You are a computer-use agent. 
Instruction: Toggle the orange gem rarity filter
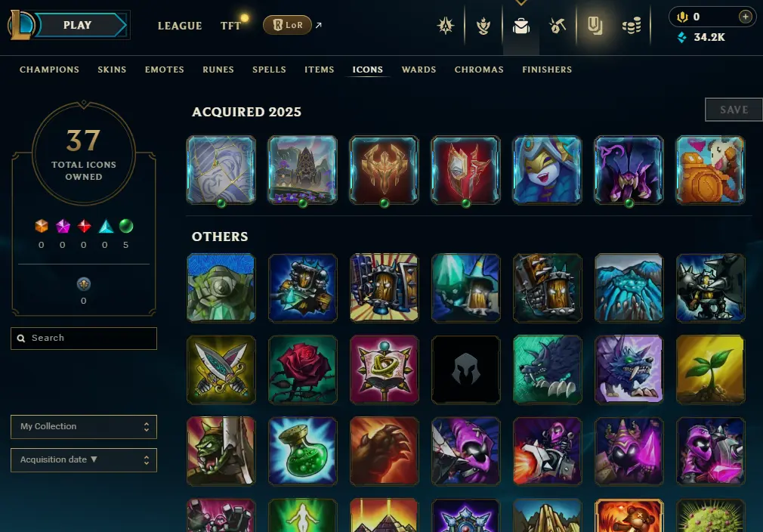click(x=42, y=226)
